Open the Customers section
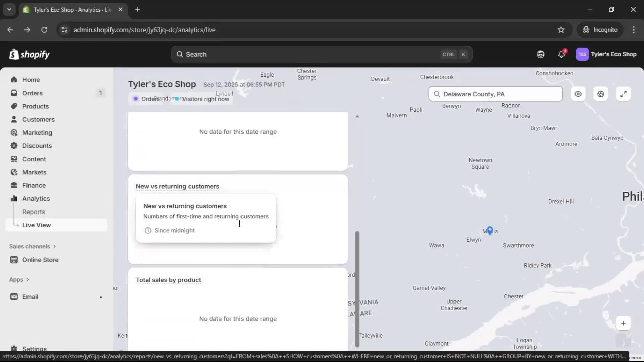Viewport: 644px width, 362px height. pyautogui.click(x=38, y=119)
